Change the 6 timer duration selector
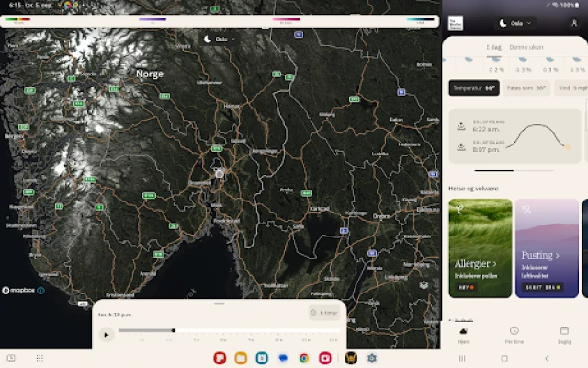The image size is (588, 368). (324, 313)
